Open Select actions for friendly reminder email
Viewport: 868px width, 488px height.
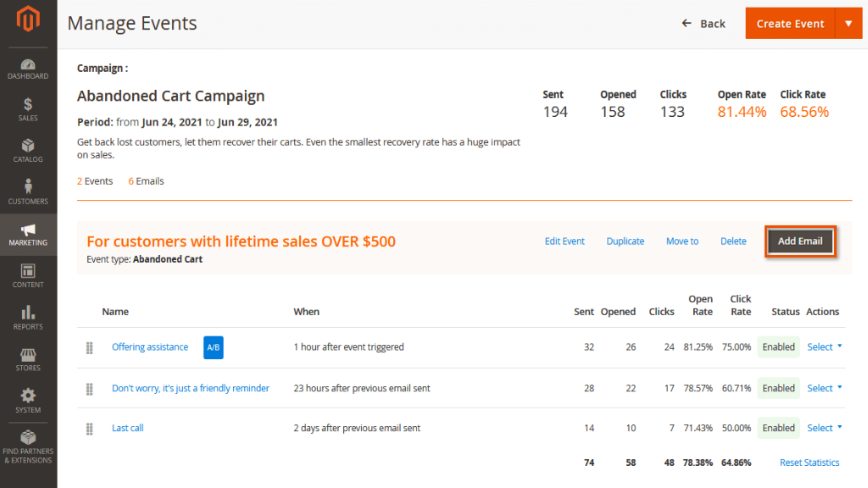pos(824,388)
